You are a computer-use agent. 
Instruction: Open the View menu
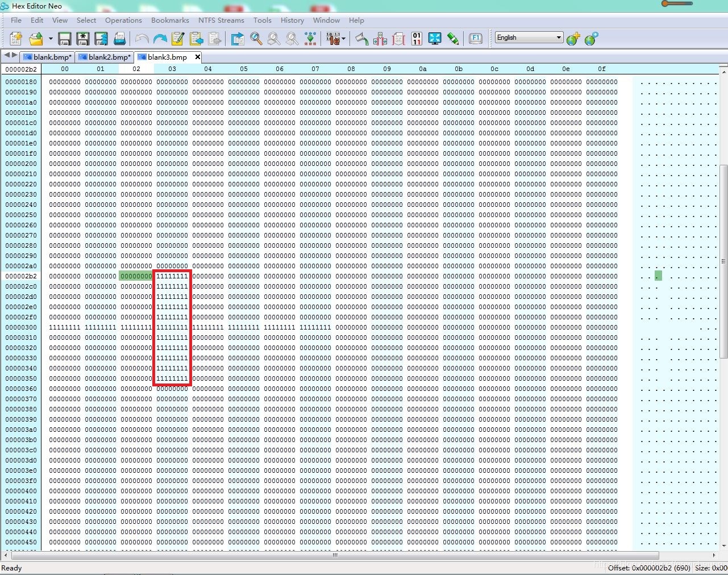[60, 20]
